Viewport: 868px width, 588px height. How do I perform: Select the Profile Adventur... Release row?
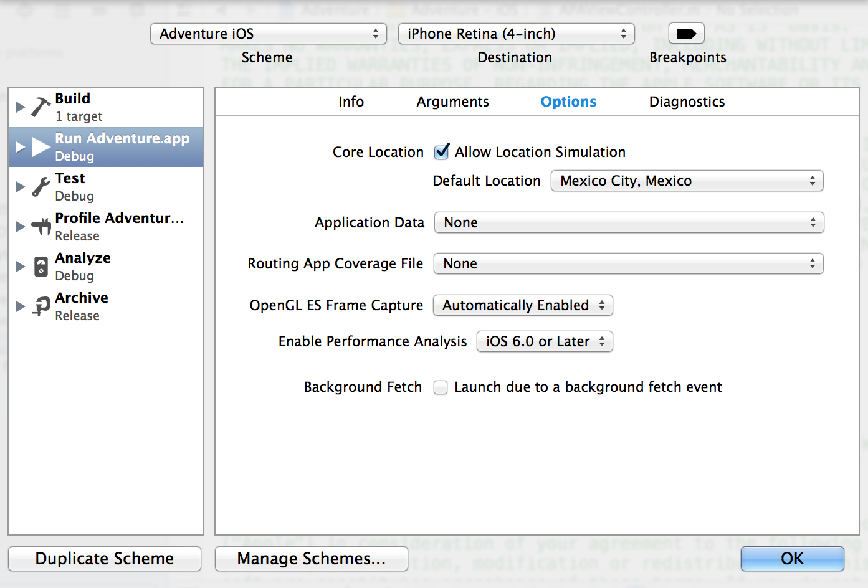106,227
